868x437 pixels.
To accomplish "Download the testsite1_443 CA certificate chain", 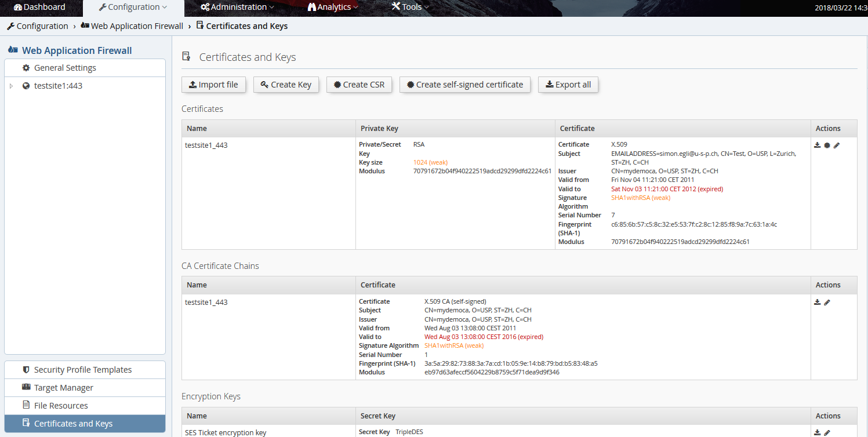I will [x=818, y=302].
